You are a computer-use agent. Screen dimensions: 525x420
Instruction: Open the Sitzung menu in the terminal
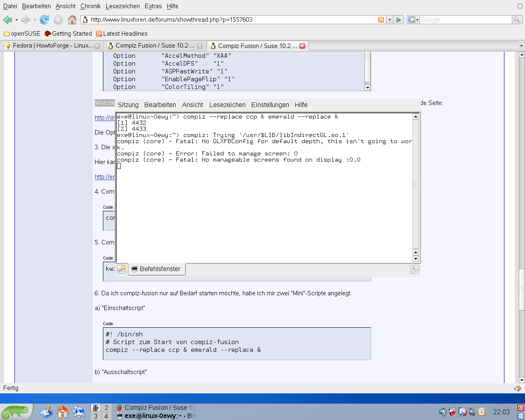tap(128, 105)
